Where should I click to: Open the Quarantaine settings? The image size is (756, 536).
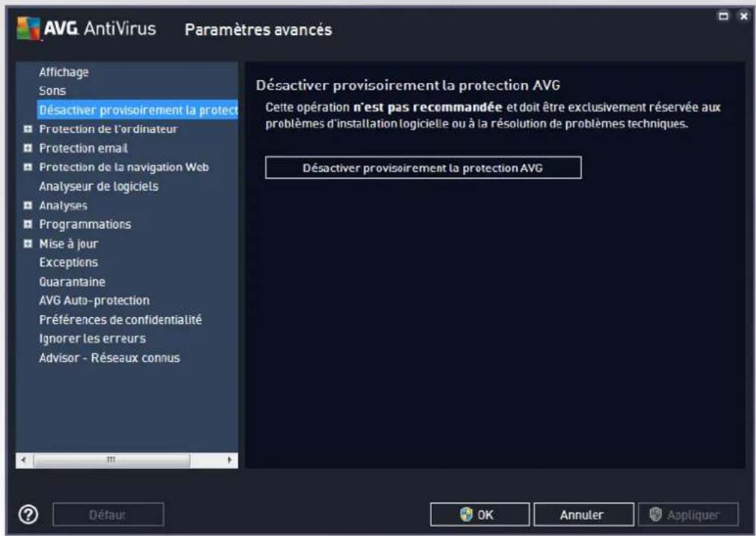coord(72,281)
